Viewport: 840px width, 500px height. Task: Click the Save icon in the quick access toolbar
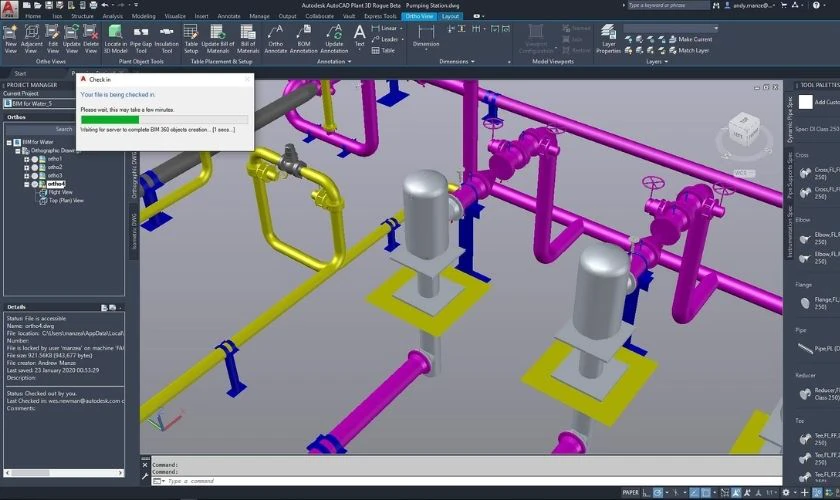(x=49, y=5)
